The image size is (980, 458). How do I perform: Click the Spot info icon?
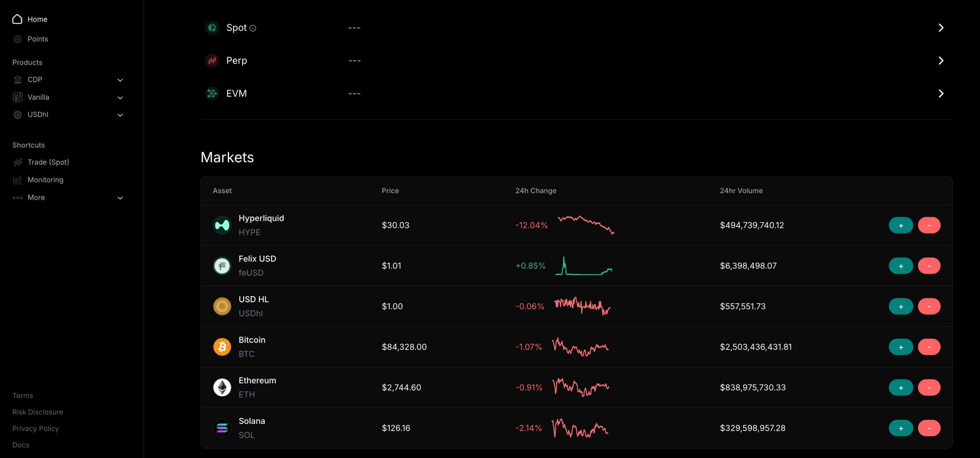tap(253, 28)
